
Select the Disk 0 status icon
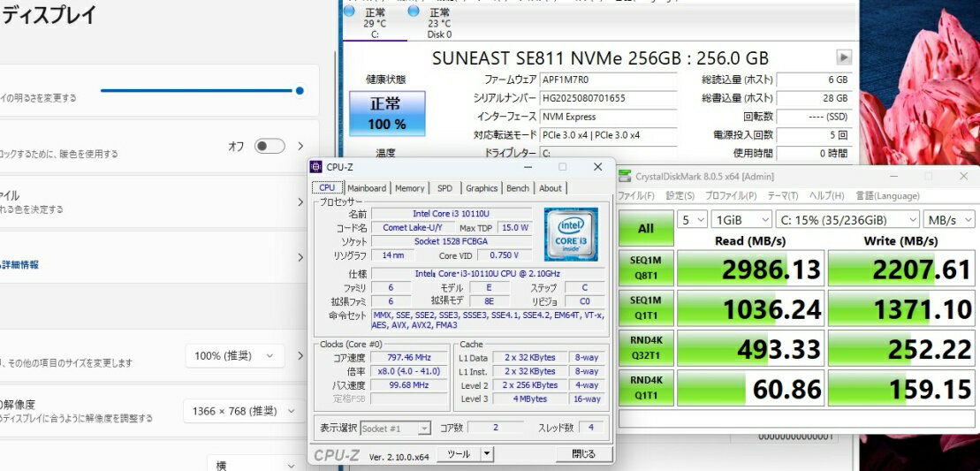[x=413, y=12]
